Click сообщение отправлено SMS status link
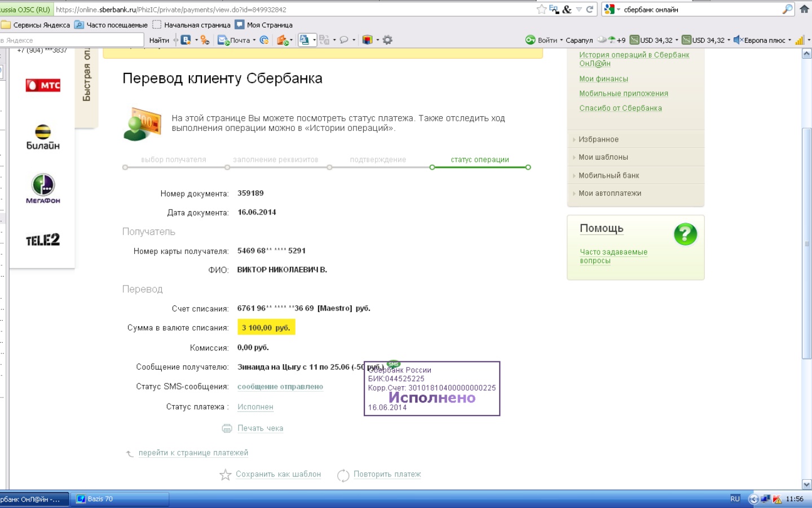 280,387
